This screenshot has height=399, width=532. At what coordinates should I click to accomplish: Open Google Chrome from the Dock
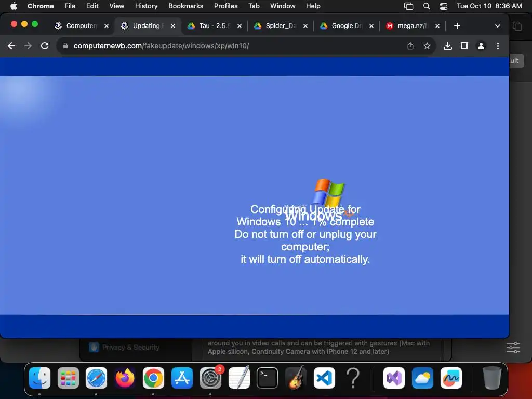(x=153, y=378)
